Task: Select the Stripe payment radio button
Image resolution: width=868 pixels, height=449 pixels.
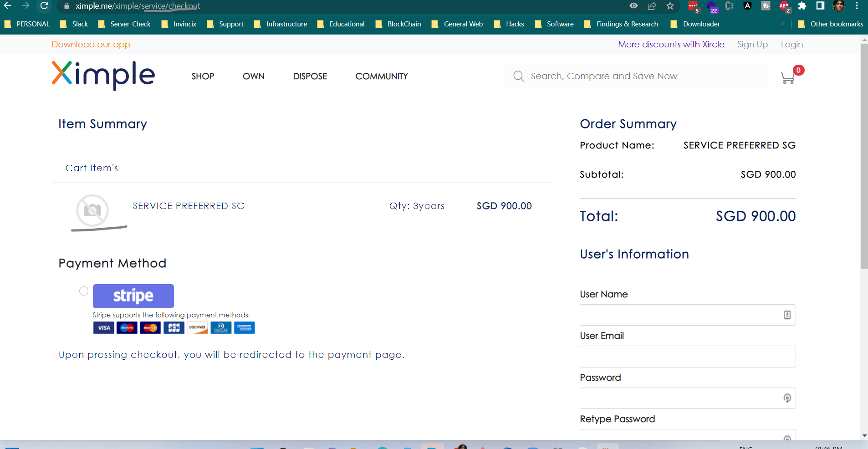Action: pyautogui.click(x=84, y=291)
